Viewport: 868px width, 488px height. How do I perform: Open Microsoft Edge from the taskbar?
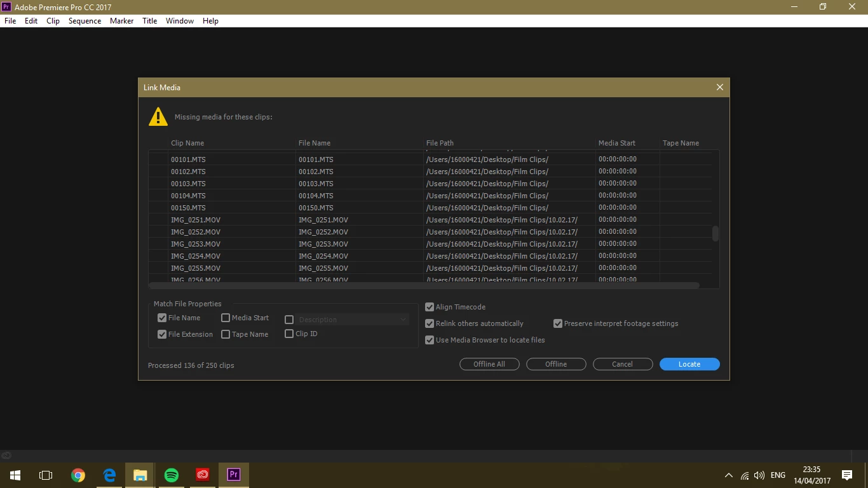pyautogui.click(x=109, y=475)
